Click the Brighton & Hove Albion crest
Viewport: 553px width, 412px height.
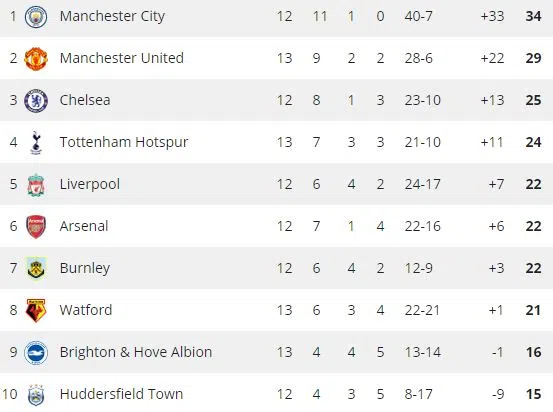tap(36, 352)
